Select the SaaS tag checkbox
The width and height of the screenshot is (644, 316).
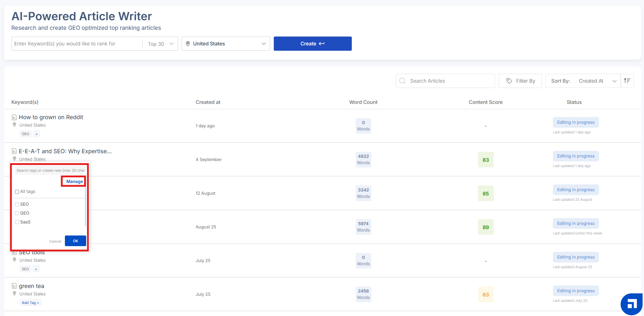click(17, 222)
